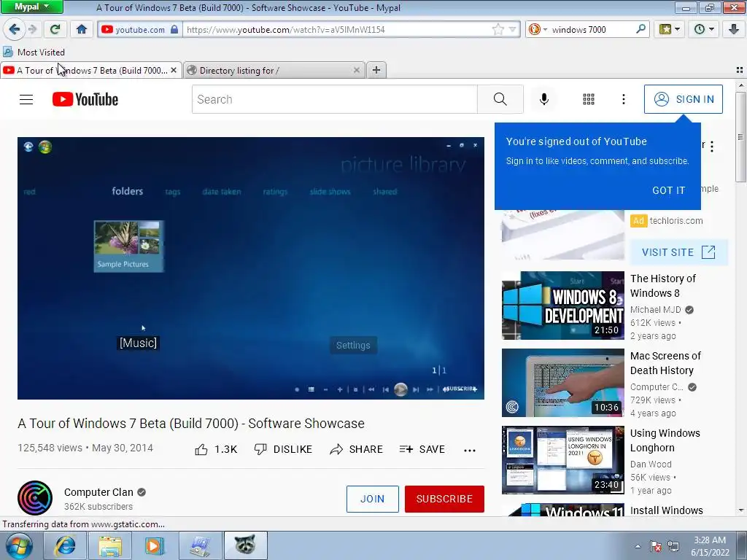
Task: Open the Using Windows Longhorn video thumbnail
Action: (563, 460)
